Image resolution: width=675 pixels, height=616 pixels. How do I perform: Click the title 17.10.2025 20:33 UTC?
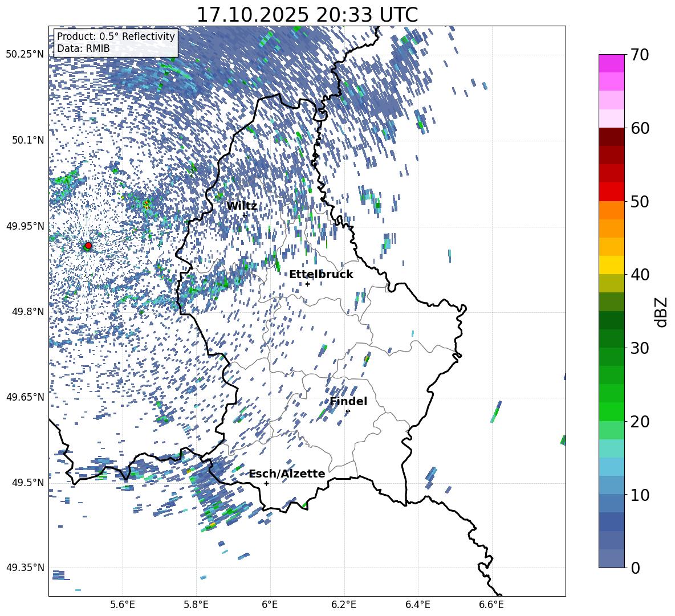[x=307, y=15]
